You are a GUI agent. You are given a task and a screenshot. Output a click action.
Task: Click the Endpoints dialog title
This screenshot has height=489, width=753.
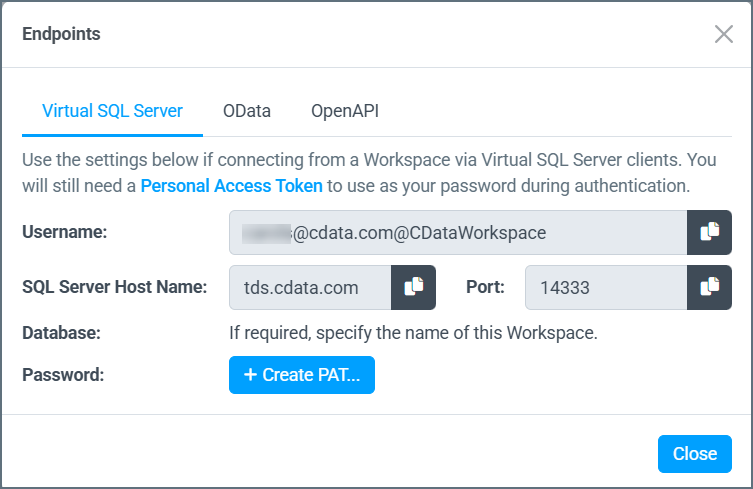pos(61,34)
